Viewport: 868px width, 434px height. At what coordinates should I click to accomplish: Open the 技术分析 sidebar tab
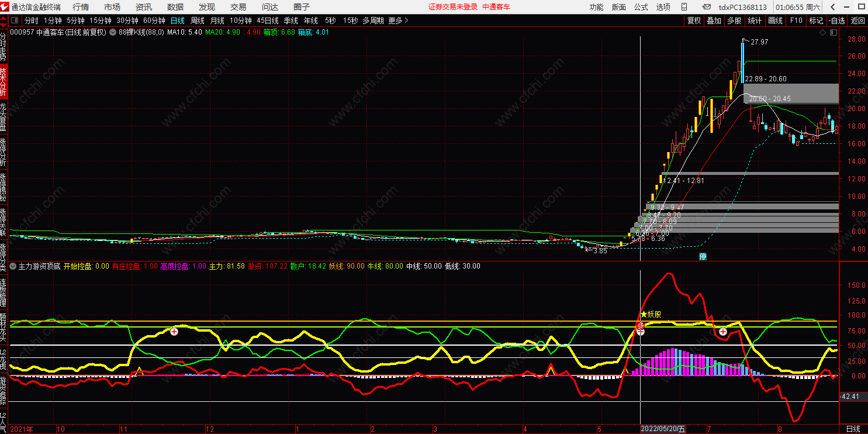coord(4,82)
